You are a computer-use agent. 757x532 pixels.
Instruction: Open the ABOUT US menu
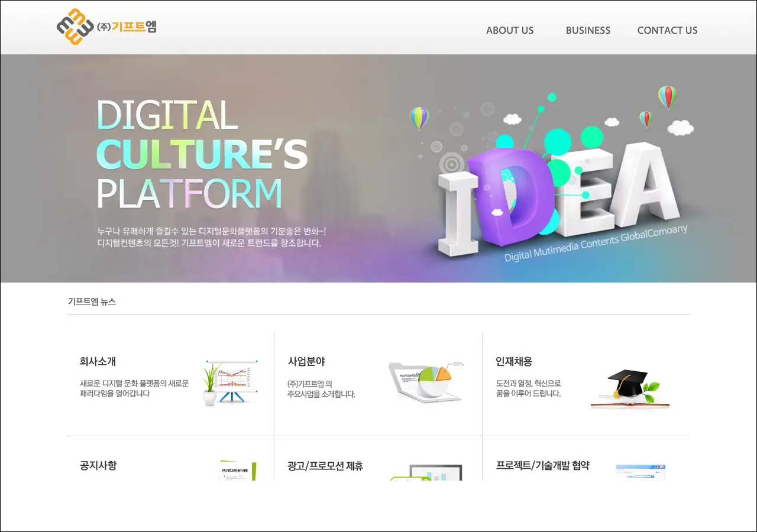[x=509, y=30]
